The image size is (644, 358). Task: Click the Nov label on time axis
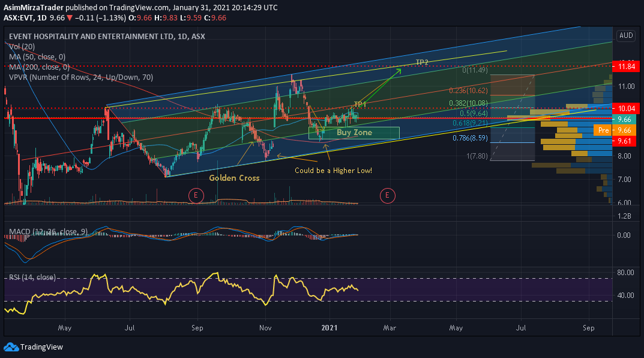[x=265, y=327]
